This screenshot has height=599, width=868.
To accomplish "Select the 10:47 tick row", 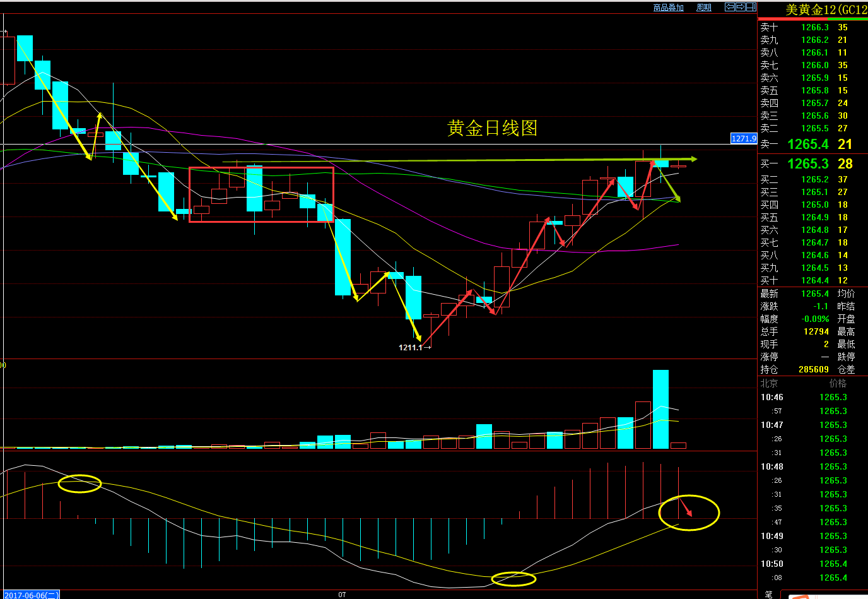I will (812, 425).
